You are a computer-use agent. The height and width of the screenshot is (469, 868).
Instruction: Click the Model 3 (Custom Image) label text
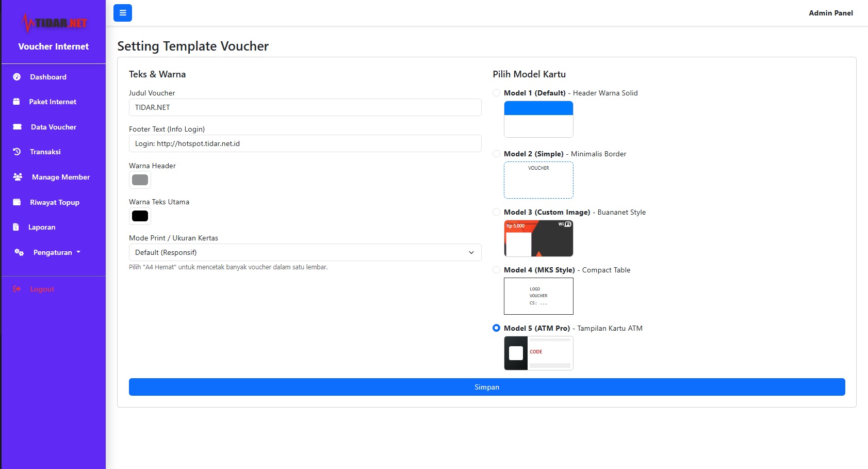pyautogui.click(x=547, y=212)
